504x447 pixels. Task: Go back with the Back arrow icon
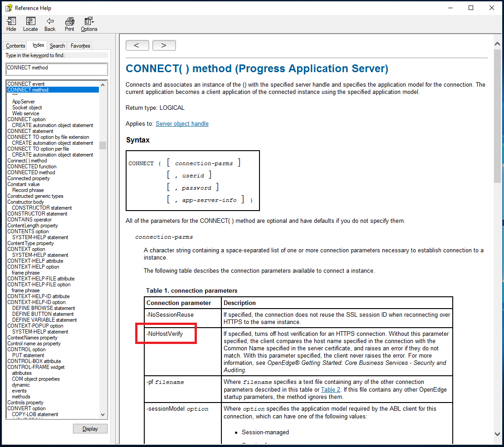coord(50,24)
